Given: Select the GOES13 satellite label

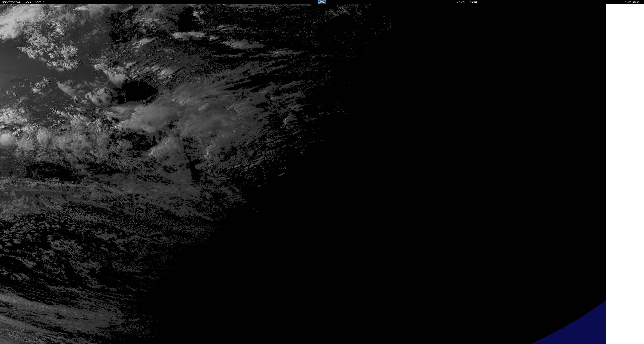Looking at the screenshot, I should click(39, 2).
